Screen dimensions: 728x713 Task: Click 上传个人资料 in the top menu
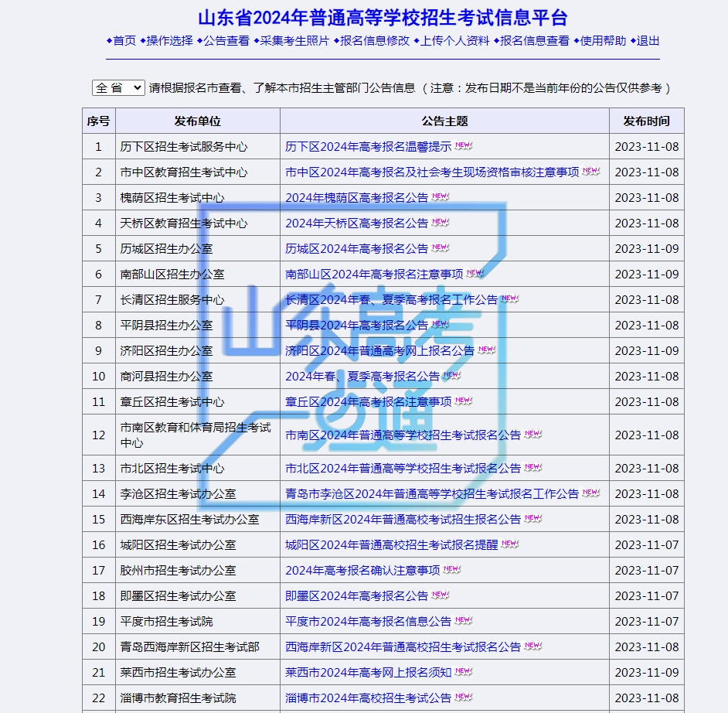click(455, 41)
